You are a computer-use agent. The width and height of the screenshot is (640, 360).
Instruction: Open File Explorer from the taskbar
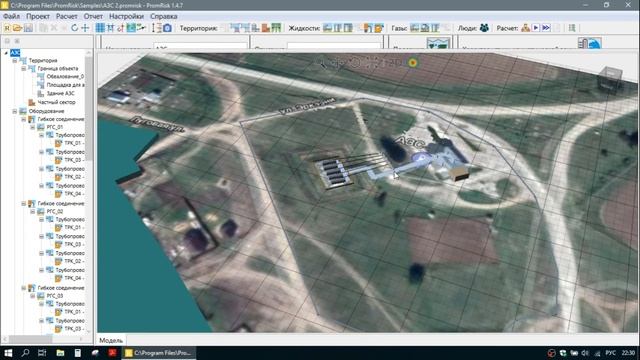tap(60, 353)
